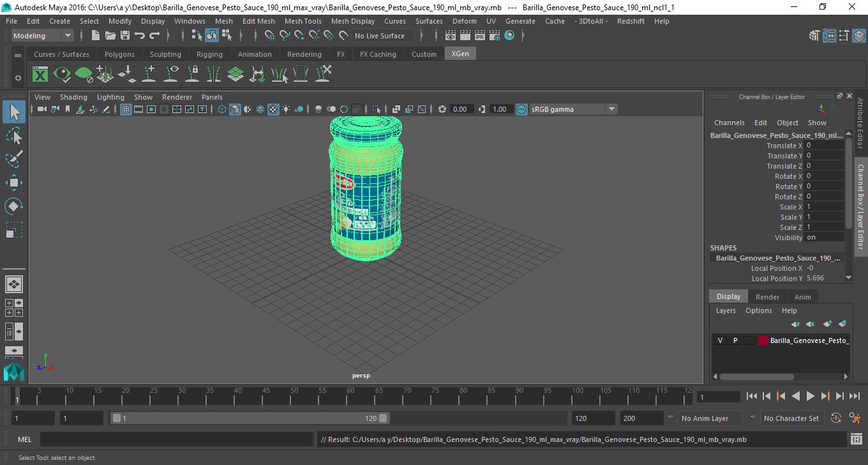Open the shelf options gear menu
The image size is (868, 465).
pos(18,78)
